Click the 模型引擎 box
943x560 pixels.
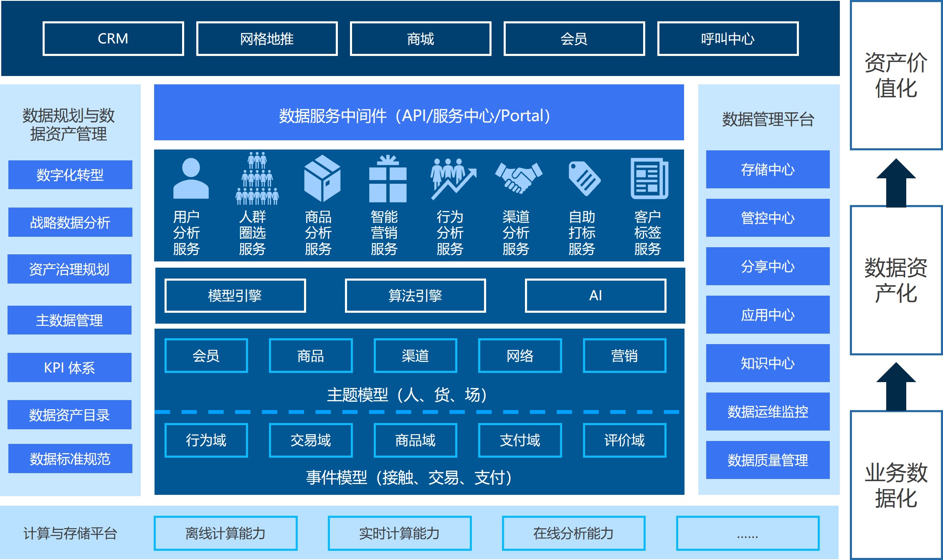(x=235, y=296)
